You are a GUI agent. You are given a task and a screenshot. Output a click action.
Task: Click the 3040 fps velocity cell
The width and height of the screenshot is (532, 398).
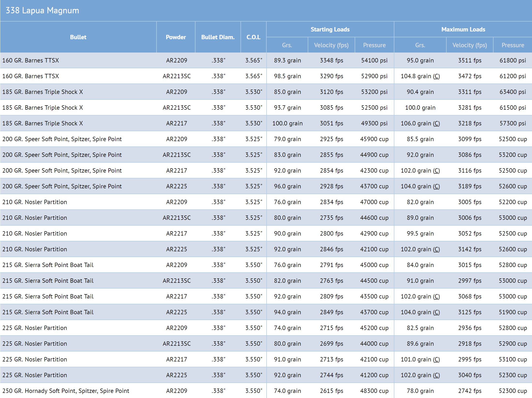(470, 375)
